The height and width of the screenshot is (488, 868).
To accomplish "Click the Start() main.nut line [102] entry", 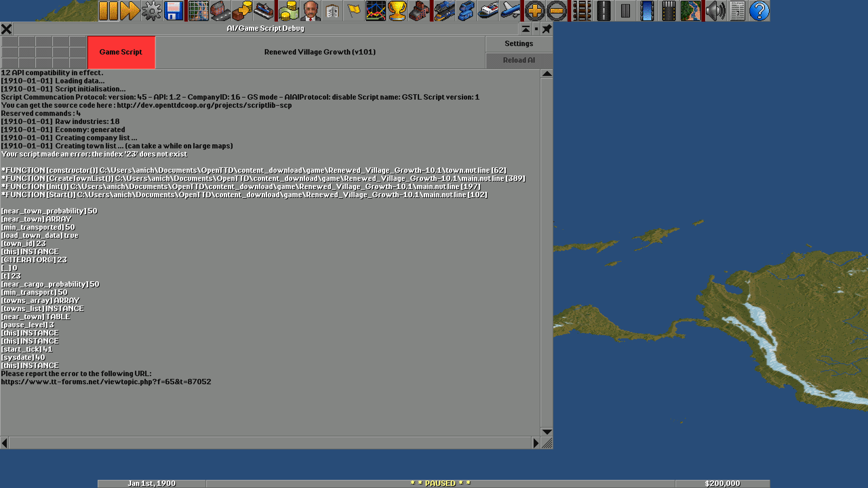I will [x=244, y=195].
